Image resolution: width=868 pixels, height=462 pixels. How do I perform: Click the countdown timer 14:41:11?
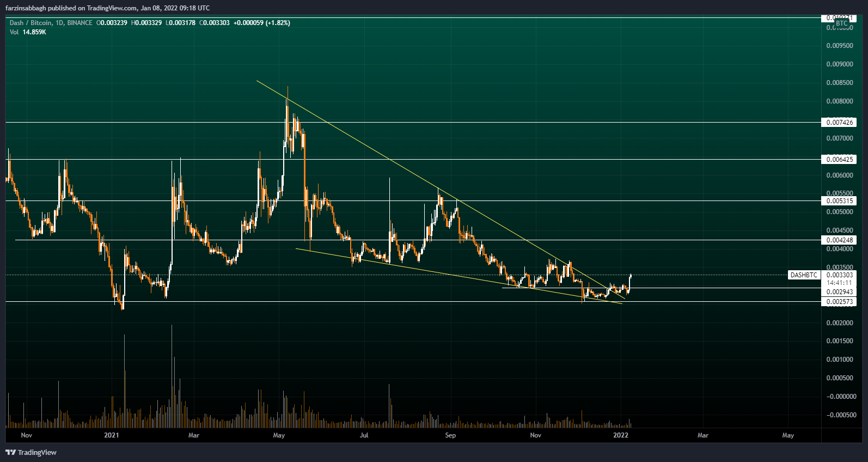pyautogui.click(x=839, y=283)
